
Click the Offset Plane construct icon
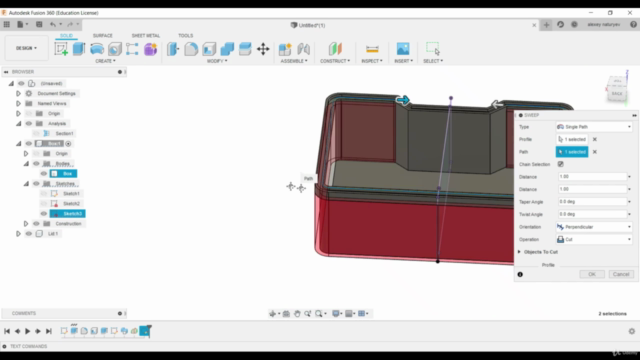(x=335, y=49)
